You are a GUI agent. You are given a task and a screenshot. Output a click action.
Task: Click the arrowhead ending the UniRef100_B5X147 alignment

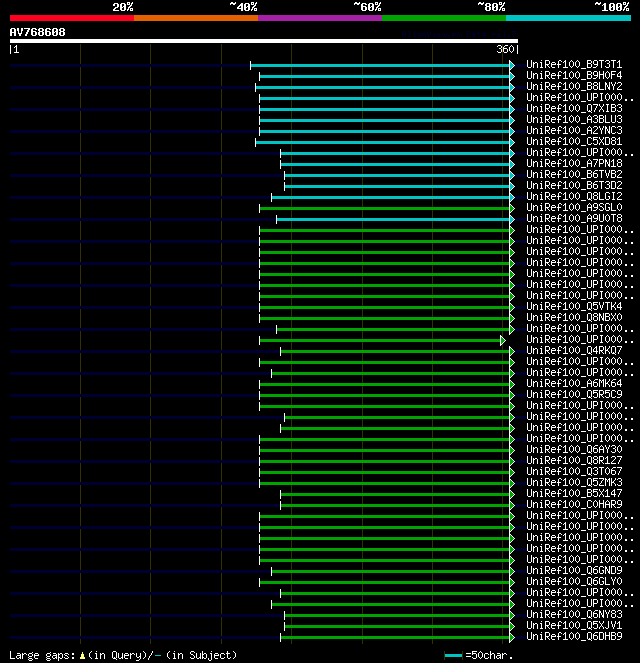pyautogui.click(x=512, y=494)
